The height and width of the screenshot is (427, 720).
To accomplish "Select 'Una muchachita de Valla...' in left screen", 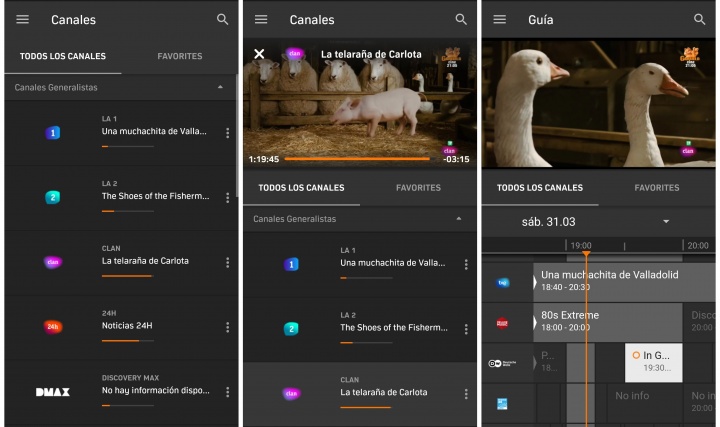I will [154, 131].
